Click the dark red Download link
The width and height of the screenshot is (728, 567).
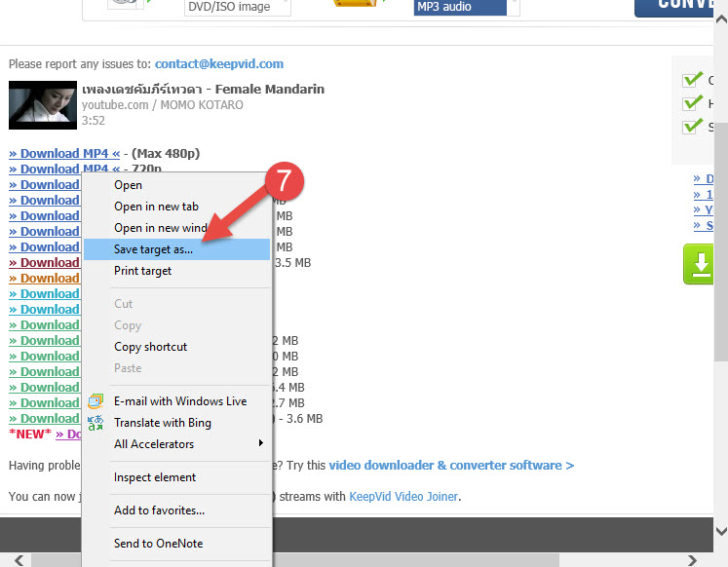click(x=45, y=263)
